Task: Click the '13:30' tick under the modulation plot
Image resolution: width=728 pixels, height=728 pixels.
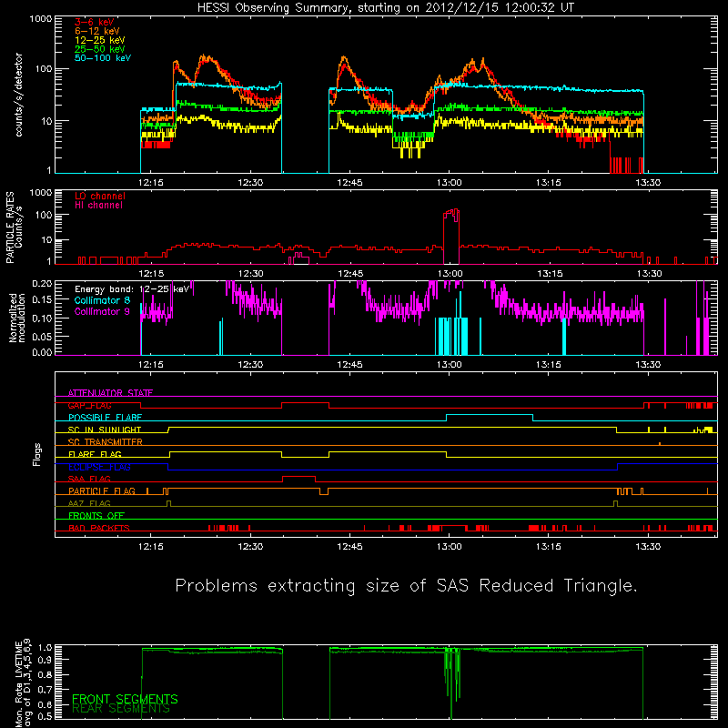Action: tap(648, 365)
